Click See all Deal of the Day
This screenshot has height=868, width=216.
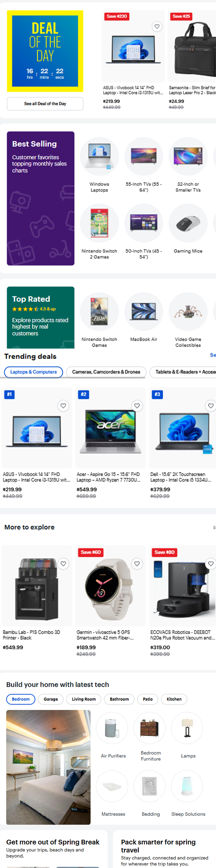(45, 104)
